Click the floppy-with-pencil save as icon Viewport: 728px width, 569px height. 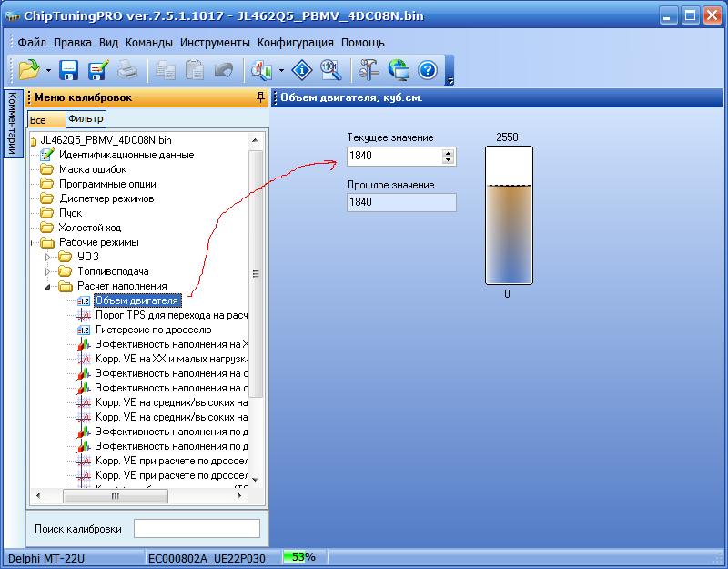pos(98,70)
